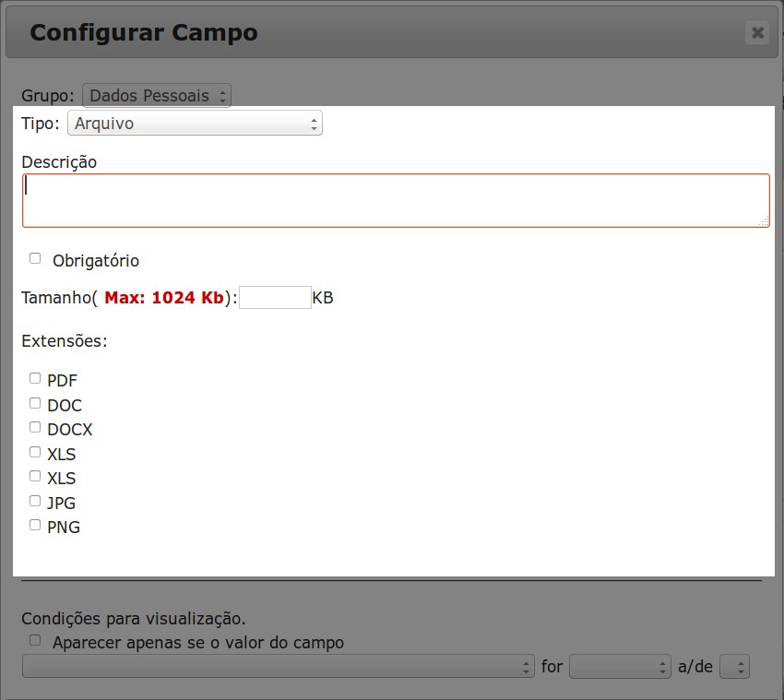Tick the DOC extension checkbox
This screenshot has height=700, width=784.
pyautogui.click(x=35, y=403)
